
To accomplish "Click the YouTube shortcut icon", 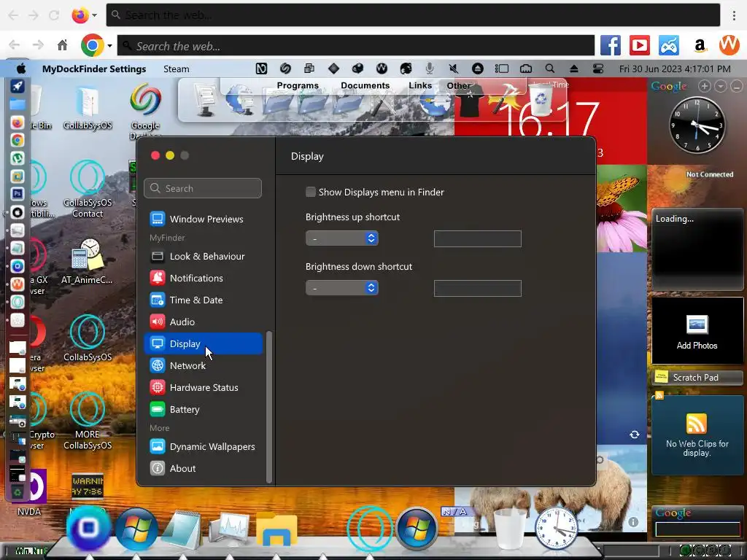I will tap(640, 46).
